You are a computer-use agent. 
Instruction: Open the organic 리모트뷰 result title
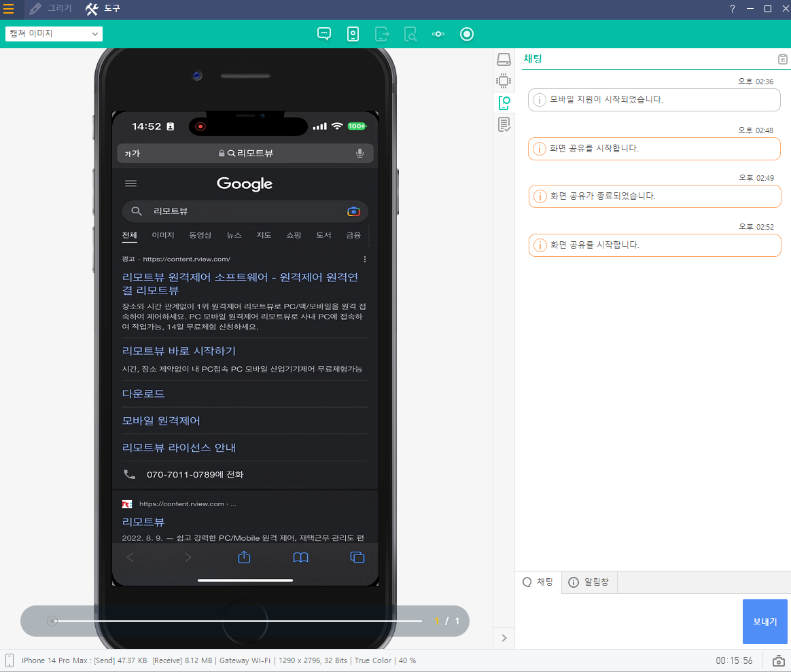(x=143, y=522)
